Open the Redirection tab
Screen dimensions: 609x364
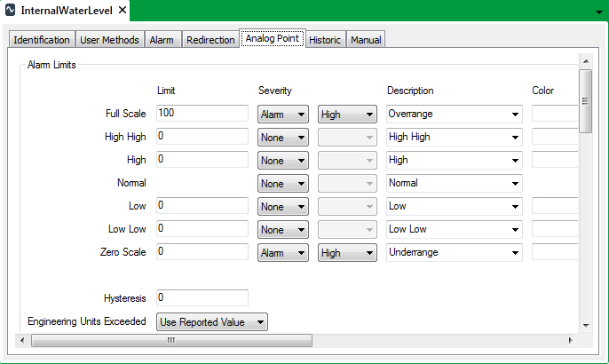click(211, 40)
